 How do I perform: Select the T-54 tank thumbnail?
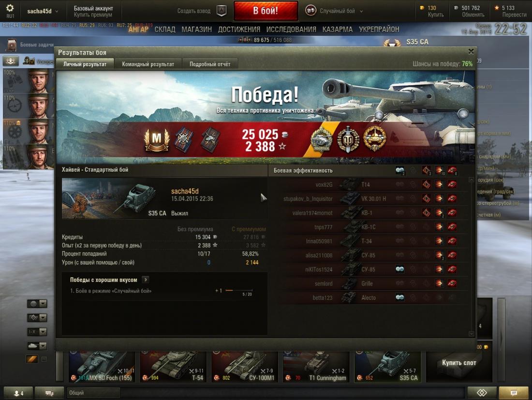173,367
